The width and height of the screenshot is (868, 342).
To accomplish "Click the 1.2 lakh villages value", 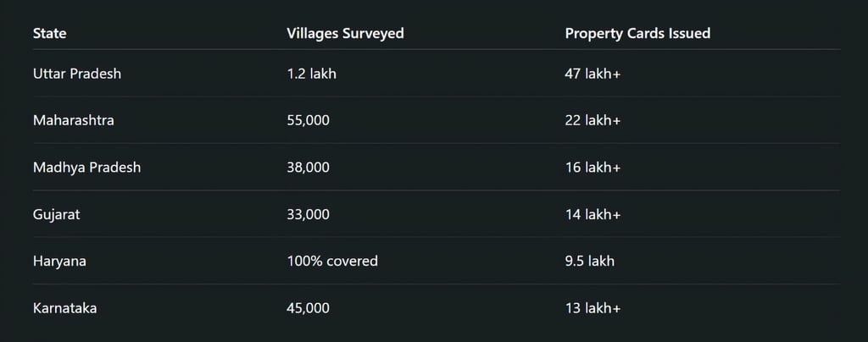I will 312,74.
